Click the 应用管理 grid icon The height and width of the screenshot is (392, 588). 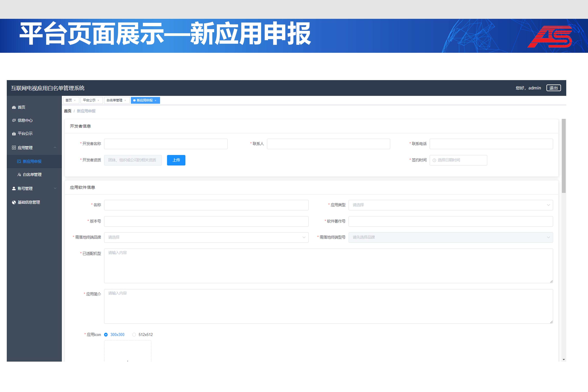tap(14, 148)
